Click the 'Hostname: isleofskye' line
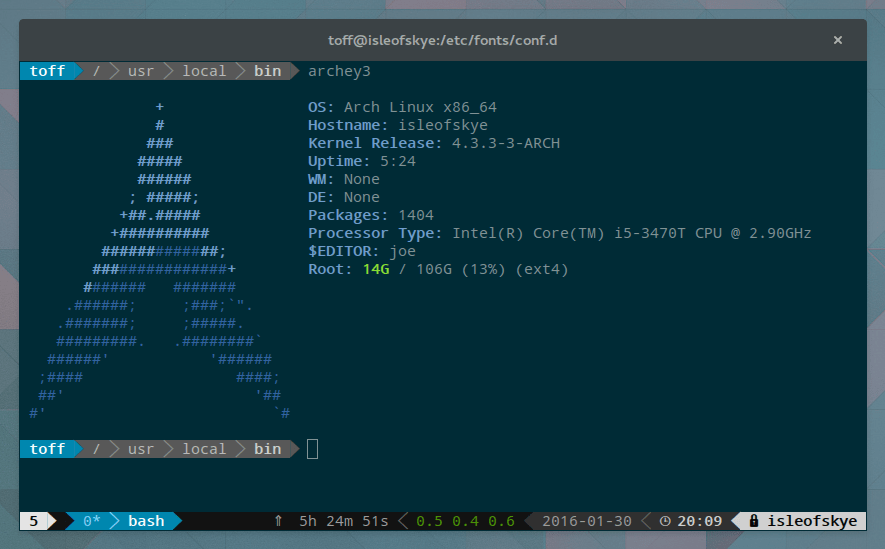The width and height of the screenshot is (885, 549). point(398,125)
